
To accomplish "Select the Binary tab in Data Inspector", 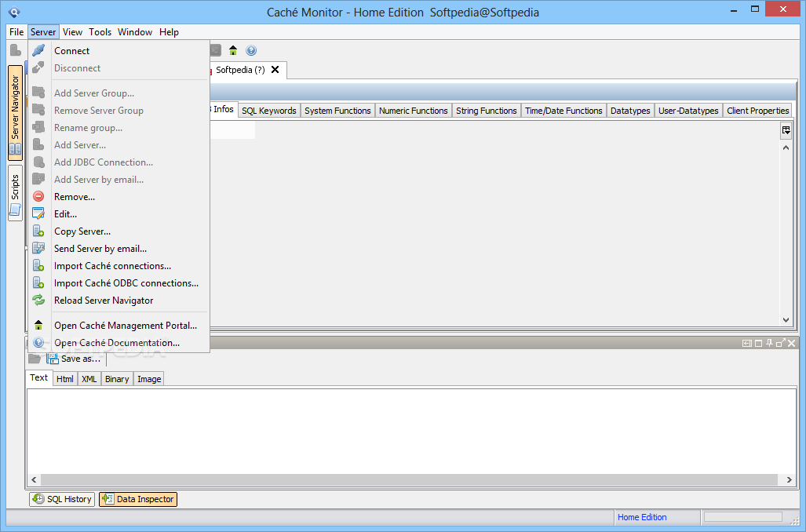I will 117,379.
